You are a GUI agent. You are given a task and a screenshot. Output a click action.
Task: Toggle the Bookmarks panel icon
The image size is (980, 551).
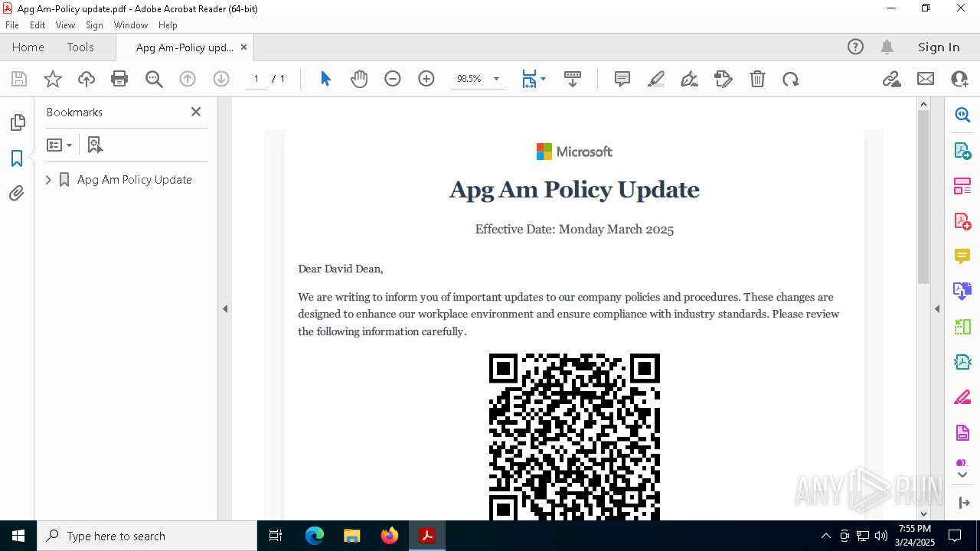pyautogui.click(x=17, y=158)
